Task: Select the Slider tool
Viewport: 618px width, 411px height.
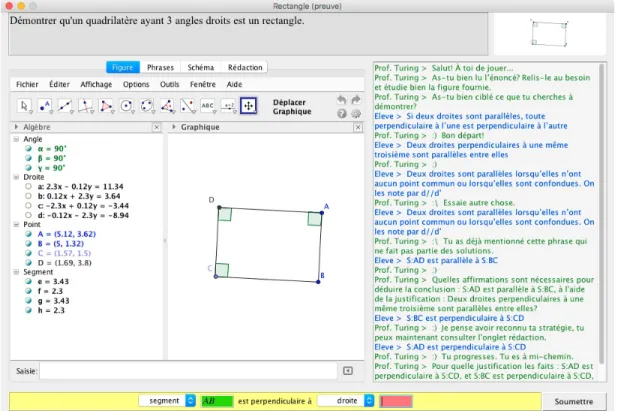Action: click(x=229, y=106)
